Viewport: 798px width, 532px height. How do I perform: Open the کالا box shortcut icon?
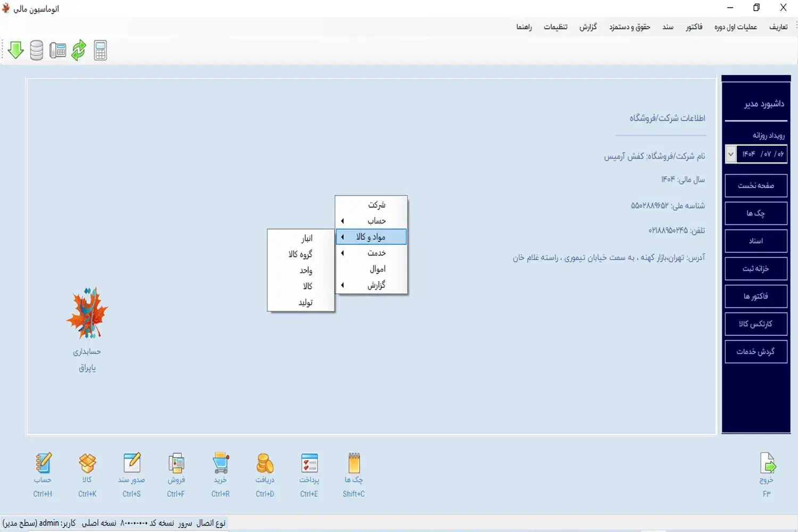(87, 463)
